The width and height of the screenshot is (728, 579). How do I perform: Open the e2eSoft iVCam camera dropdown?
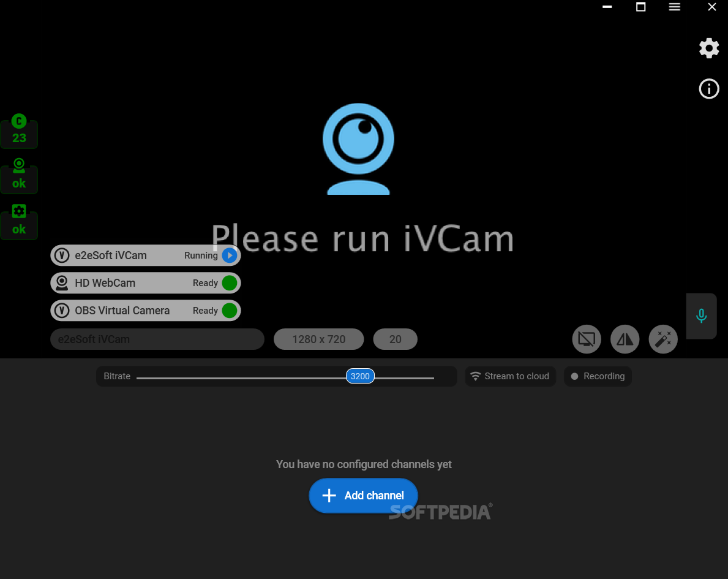tap(157, 339)
